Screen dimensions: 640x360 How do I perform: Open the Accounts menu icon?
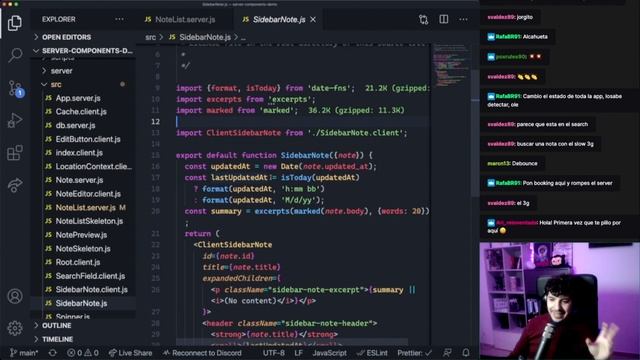pos(15,296)
